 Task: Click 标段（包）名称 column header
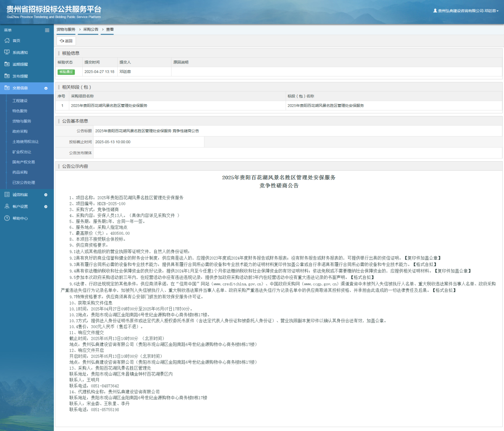pos(301,96)
